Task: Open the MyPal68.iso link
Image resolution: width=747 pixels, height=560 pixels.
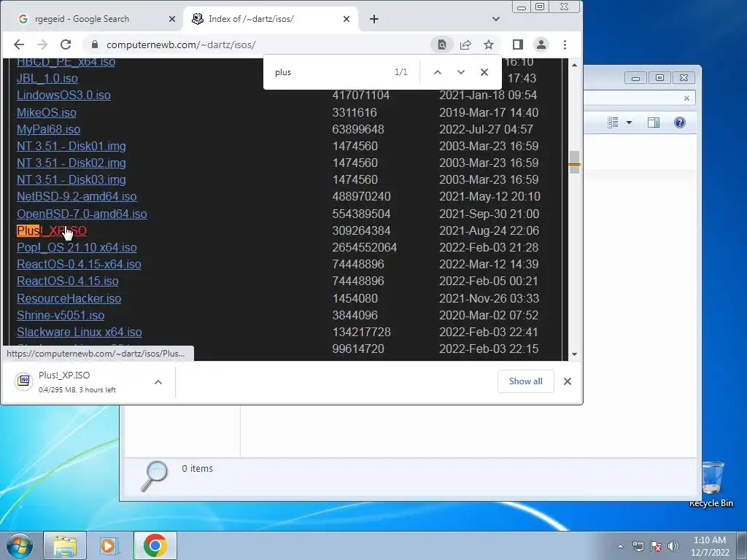Action: point(49,130)
